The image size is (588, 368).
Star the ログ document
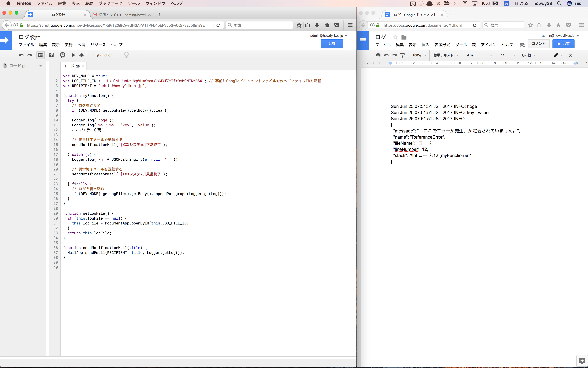[x=395, y=37]
